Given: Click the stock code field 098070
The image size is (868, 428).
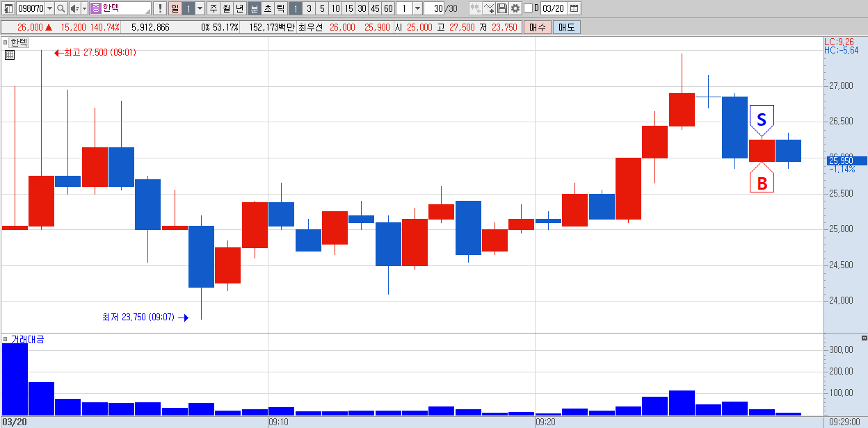Looking at the screenshot, I should (x=31, y=8).
